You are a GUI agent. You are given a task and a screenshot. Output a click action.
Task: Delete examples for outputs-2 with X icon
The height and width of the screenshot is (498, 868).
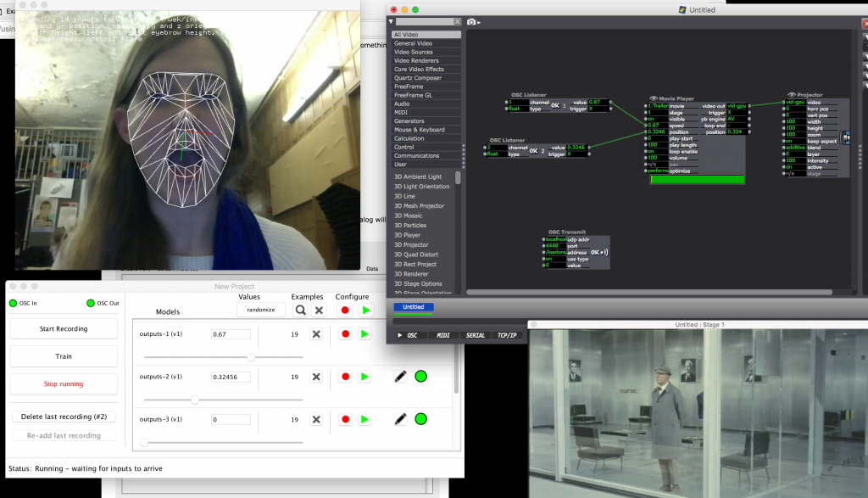(x=316, y=377)
